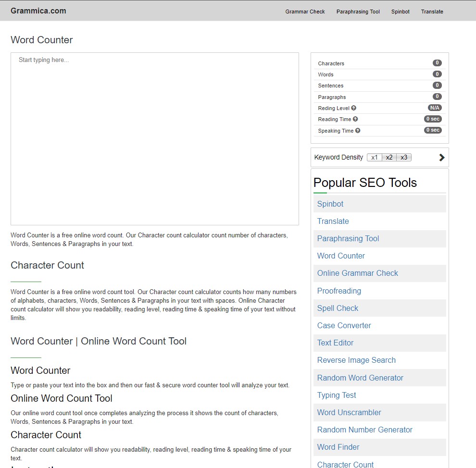Viewport: 476px width, 468px height.
Task: Click the Reading Time help icon
Action: [355, 119]
